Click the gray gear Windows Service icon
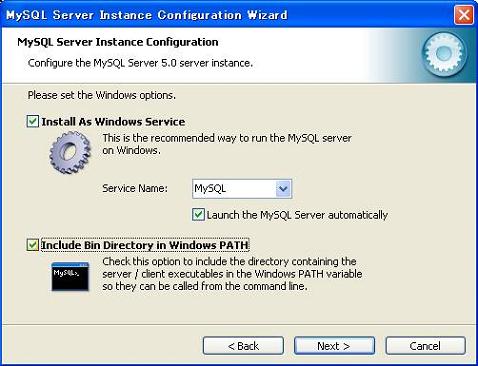The image size is (478, 366). coord(70,152)
